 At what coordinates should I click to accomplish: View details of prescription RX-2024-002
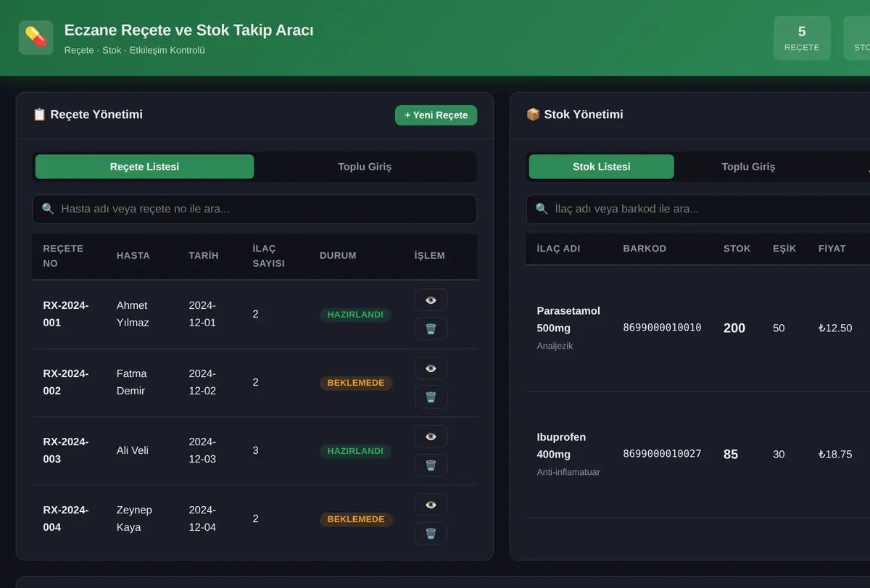(431, 368)
